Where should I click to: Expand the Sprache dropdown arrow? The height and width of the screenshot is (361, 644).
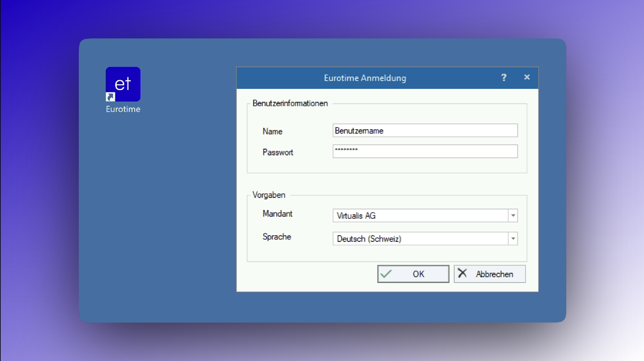(x=513, y=238)
